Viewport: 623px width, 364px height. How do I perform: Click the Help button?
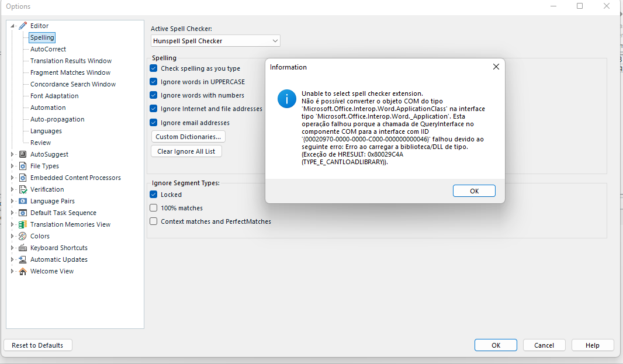[593, 345]
